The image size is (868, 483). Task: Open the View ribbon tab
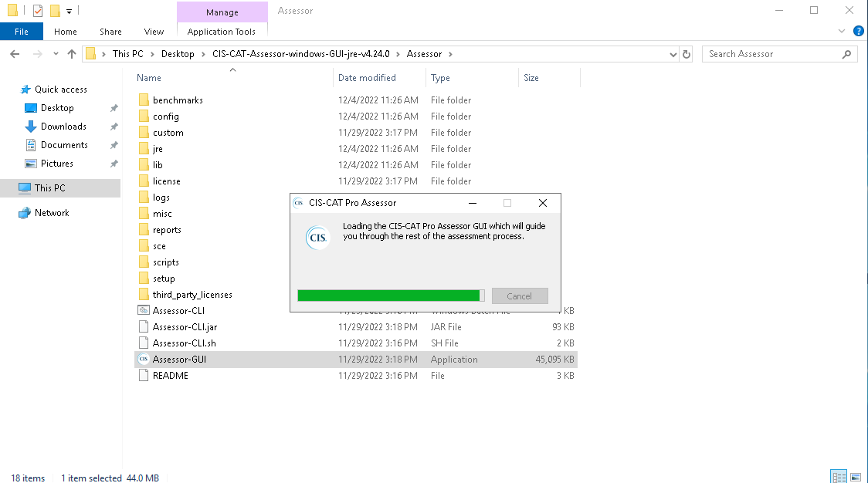154,32
